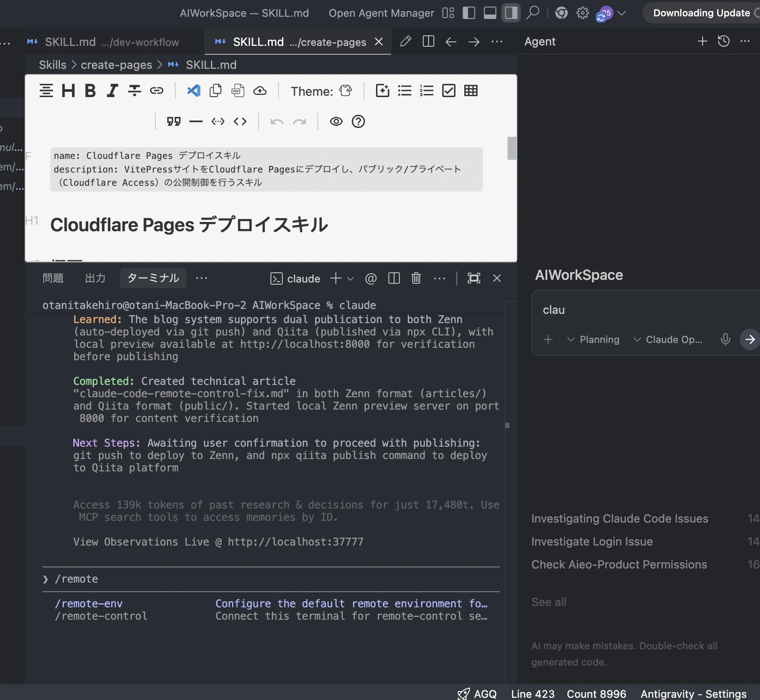Click the markdown editor vertical scrollbar thumb
This screenshot has width=760, height=700.
point(512,148)
